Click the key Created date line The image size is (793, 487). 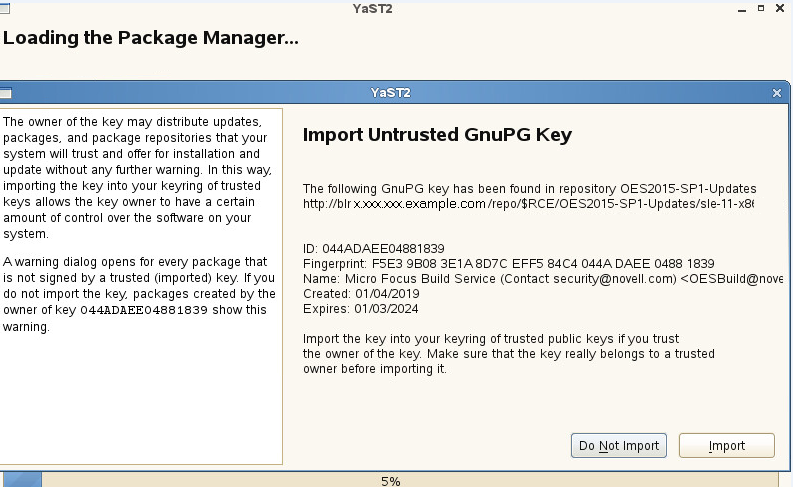point(361,294)
